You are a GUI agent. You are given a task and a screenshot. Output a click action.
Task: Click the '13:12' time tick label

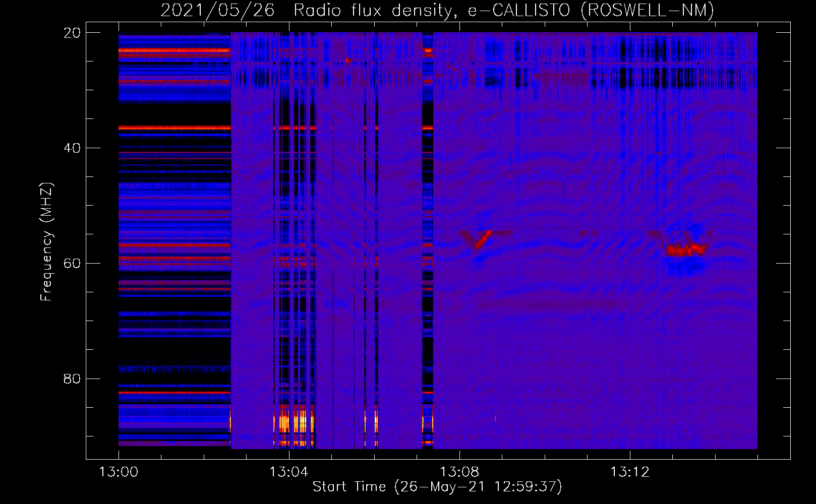[629, 472]
